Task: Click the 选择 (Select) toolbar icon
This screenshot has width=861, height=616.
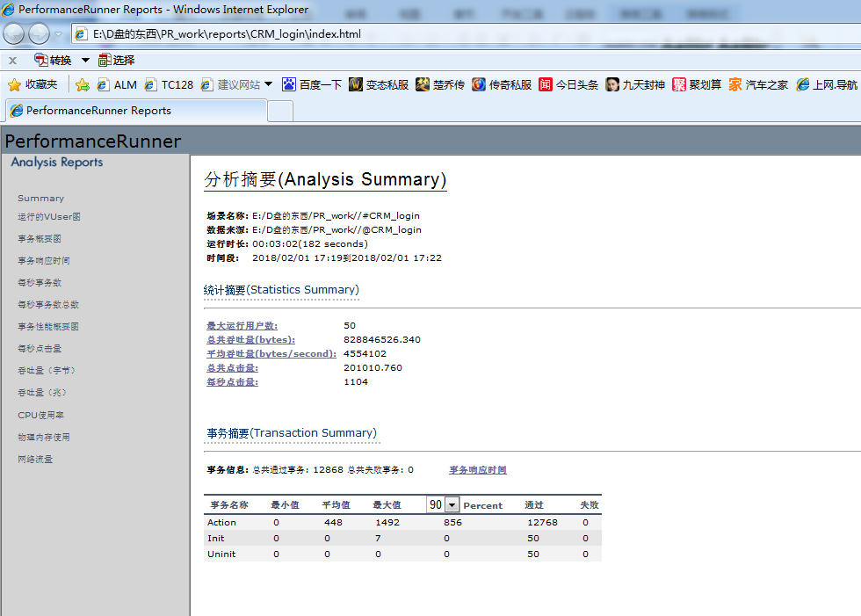Action: tap(105, 60)
